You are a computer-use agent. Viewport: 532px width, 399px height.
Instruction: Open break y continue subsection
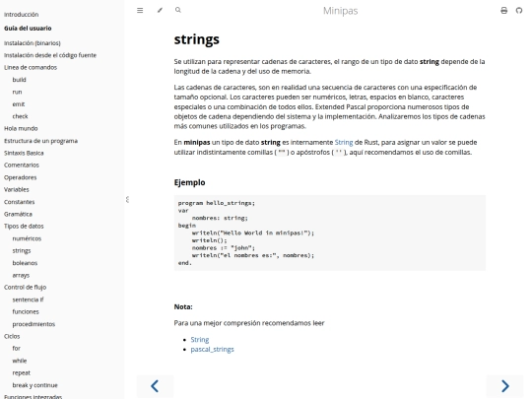pyautogui.click(x=34, y=385)
